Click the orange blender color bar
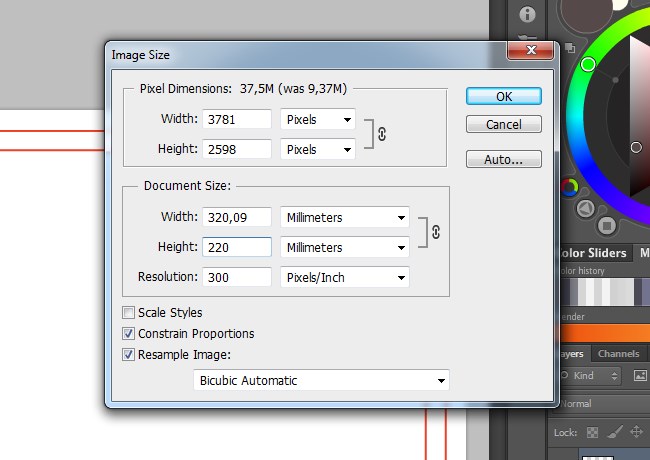This screenshot has height=460, width=650. point(602,334)
